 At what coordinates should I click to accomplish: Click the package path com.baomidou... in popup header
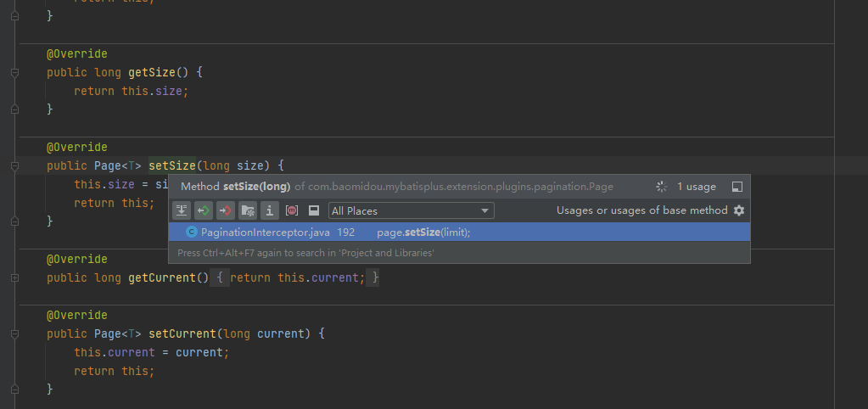point(454,187)
